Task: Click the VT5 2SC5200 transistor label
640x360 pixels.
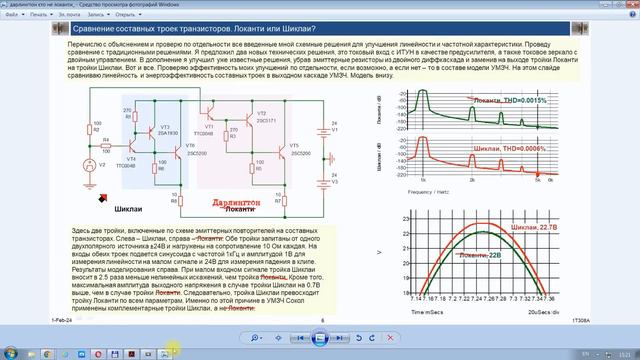Action: [300, 149]
